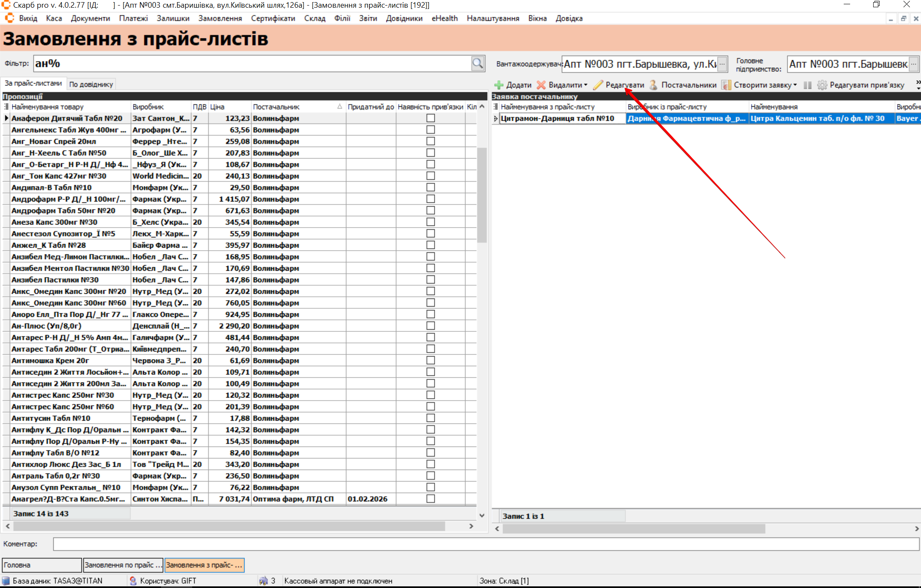The image size is (921, 588).
Task: Click the left panel horizontal scrollbar
Action: 226,526
